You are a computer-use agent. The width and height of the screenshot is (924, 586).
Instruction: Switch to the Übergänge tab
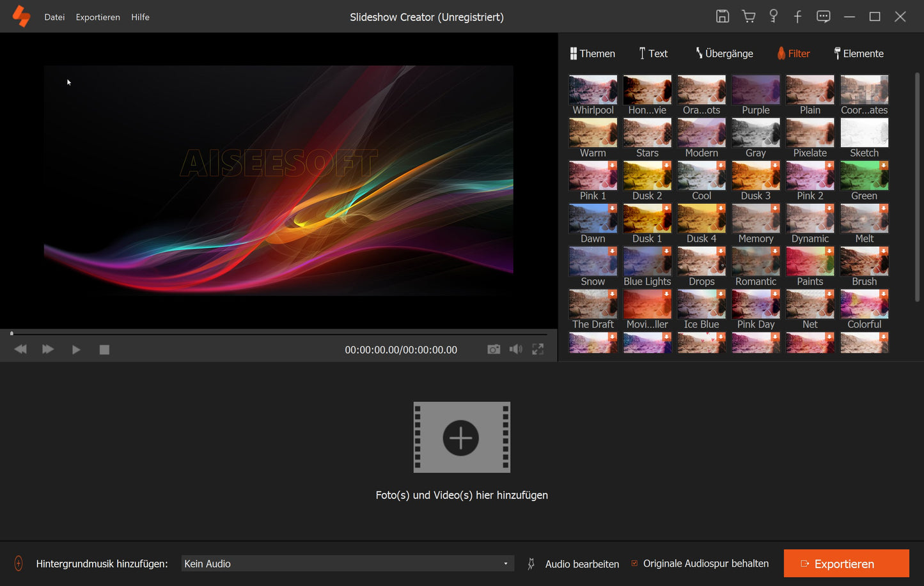click(x=724, y=54)
